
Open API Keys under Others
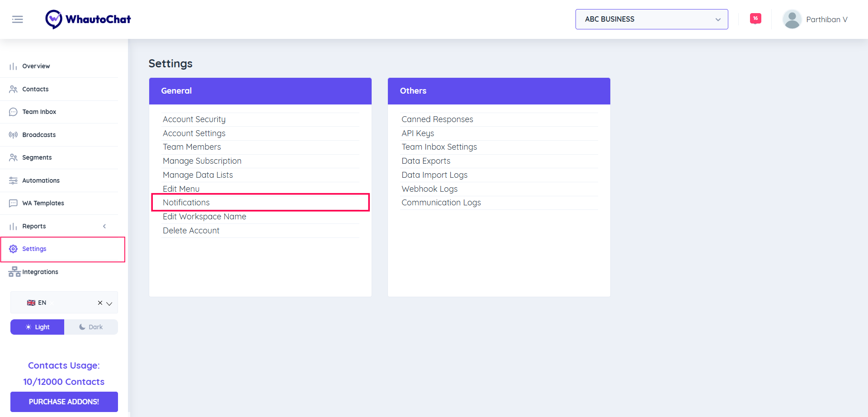point(418,133)
